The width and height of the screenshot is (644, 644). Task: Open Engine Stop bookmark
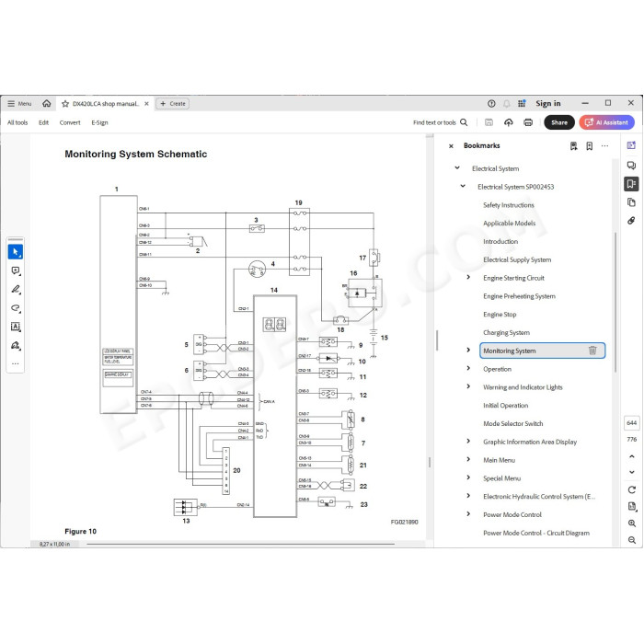coord(500,315)
